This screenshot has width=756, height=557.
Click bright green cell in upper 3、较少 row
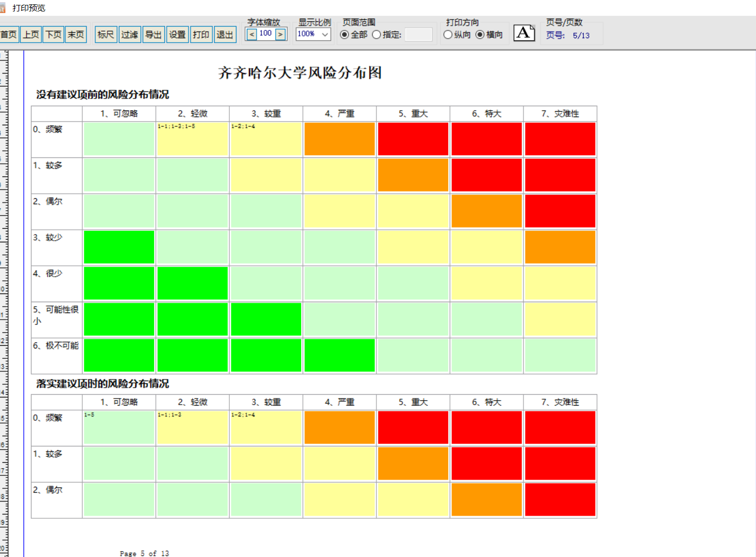119,247
